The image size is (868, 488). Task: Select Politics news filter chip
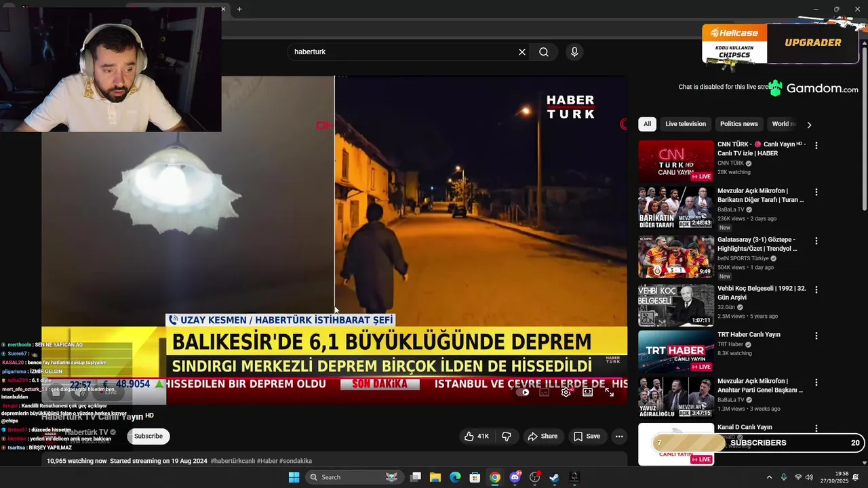[x=739, y=124]
